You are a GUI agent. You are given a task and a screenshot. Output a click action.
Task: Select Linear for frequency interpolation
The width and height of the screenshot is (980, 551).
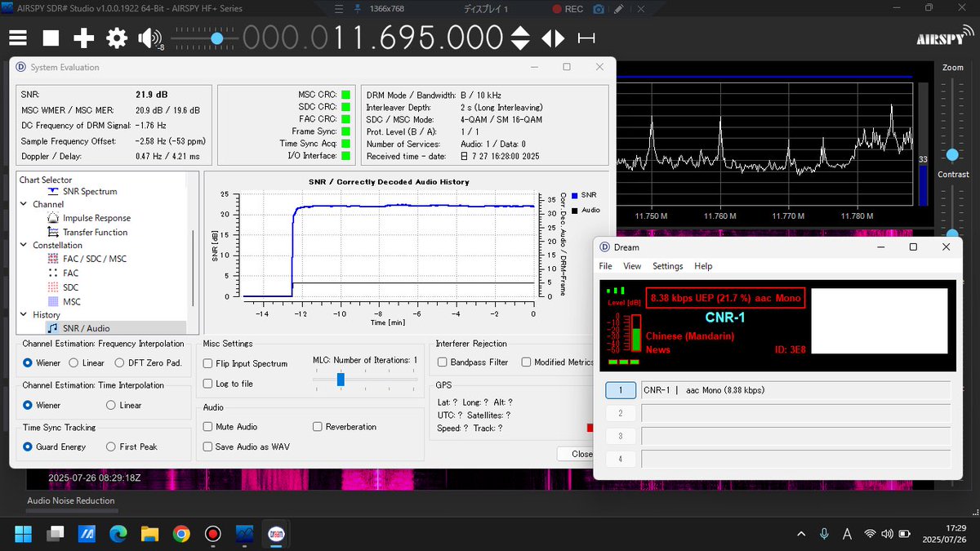[x=87, y=362]
